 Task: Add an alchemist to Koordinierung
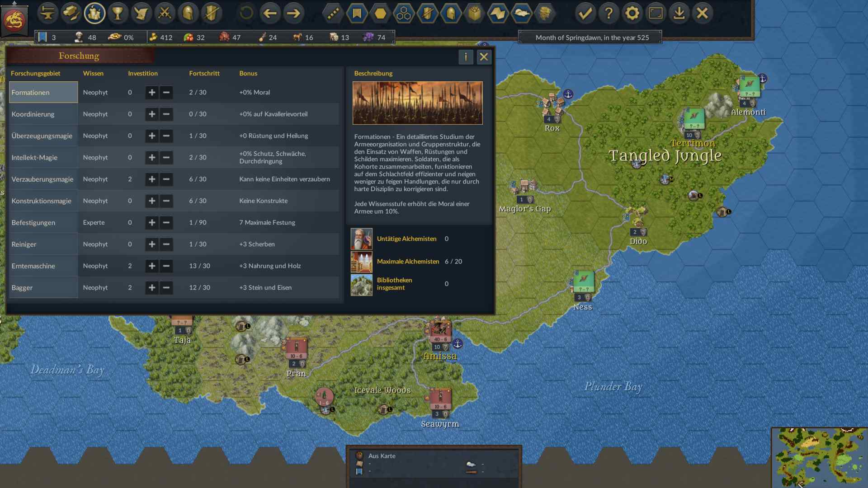coord(152,114)
